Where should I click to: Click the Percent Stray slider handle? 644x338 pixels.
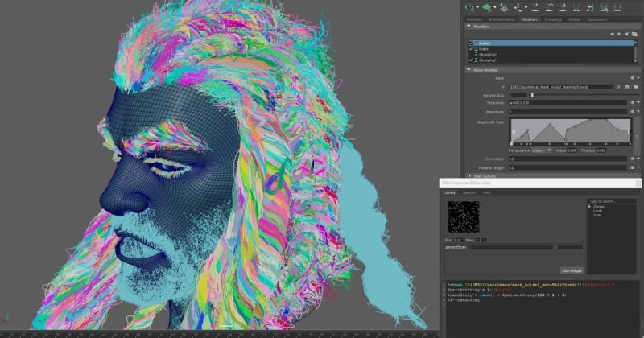coord(530,95)
